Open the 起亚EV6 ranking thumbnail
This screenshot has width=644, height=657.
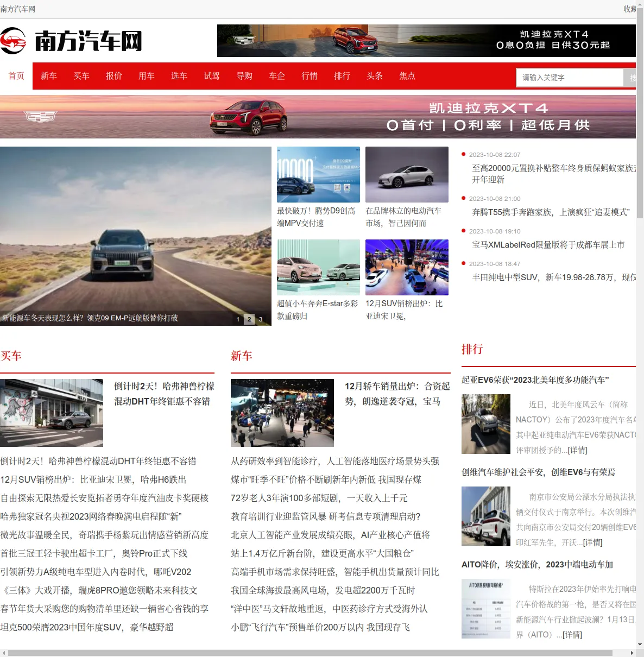pyautogui.click(x=486, y=424)
